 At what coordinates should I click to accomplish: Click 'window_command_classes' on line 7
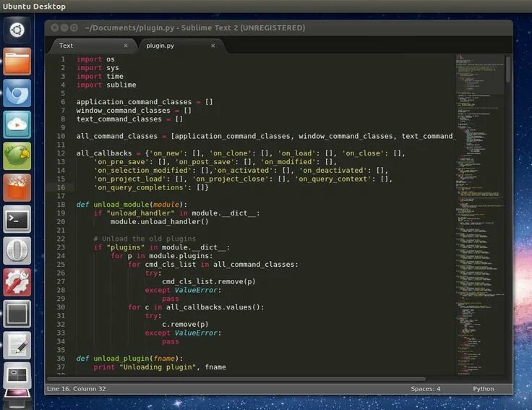click(x=123, y=111)
